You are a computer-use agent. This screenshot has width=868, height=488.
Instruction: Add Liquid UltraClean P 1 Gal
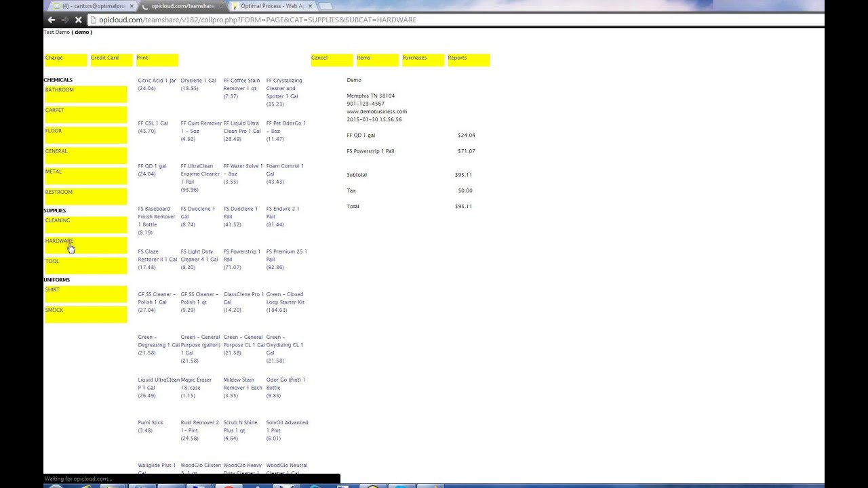click(x=159, y=387)
